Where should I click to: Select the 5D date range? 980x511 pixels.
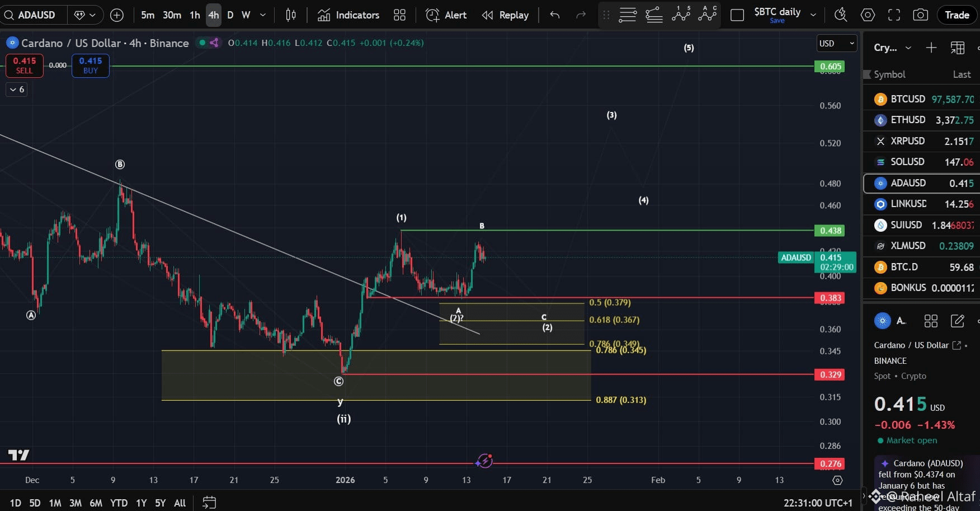tap(35, 503)
